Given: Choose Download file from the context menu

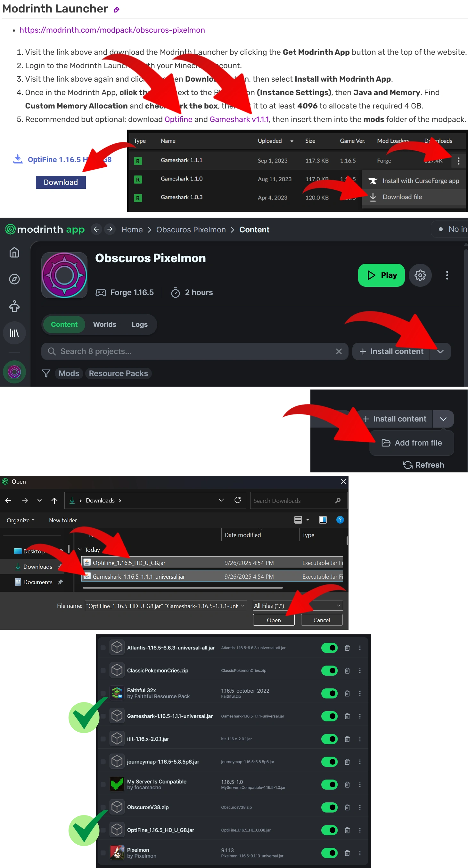Looking at the screenshot, I should pos(415,197).
